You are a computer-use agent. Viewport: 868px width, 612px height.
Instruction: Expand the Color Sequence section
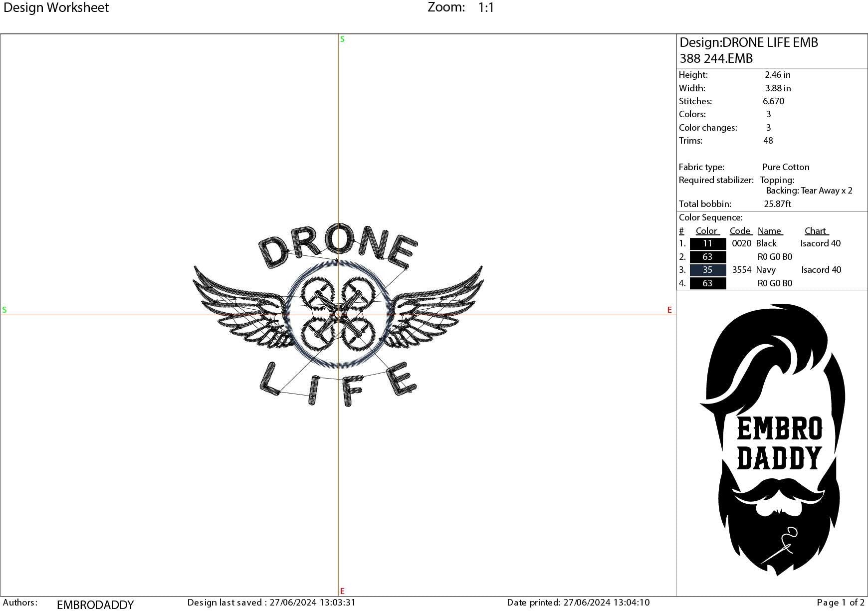coord(710,217)
